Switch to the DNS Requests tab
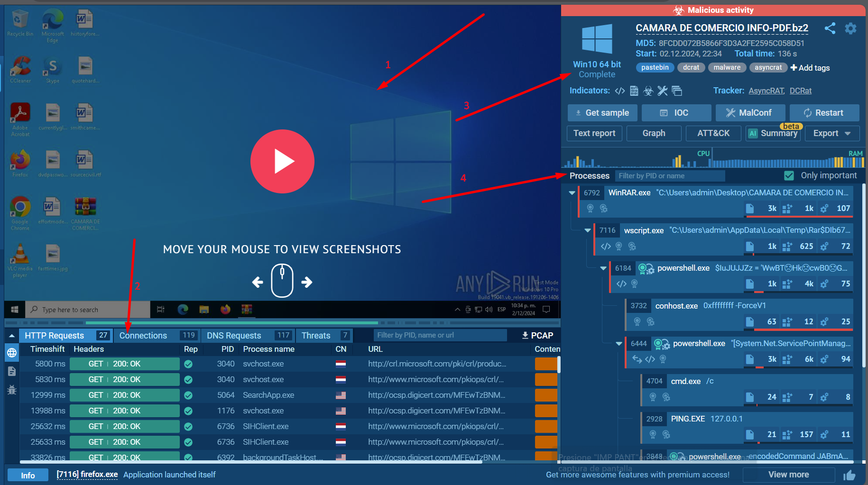 point(248,335)
